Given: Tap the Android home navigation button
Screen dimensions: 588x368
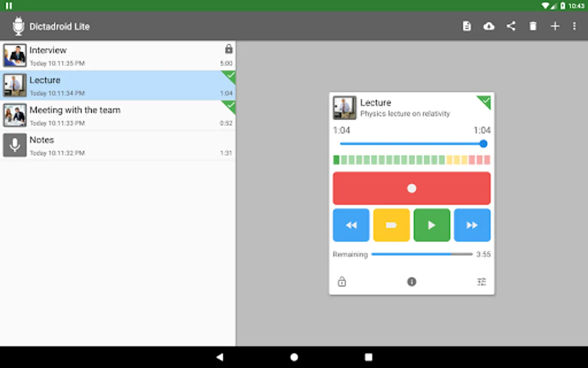Looking at the screenshot, I should [294, 357].
